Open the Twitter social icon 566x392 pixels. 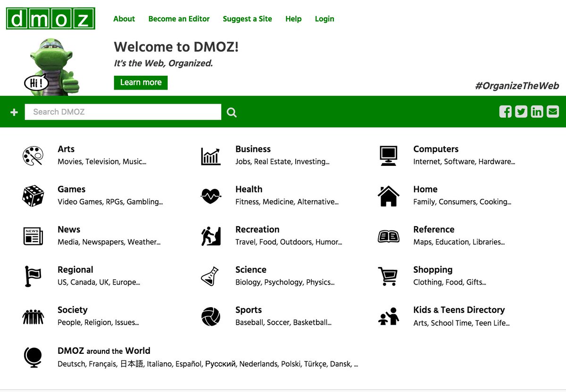(521, 112)
